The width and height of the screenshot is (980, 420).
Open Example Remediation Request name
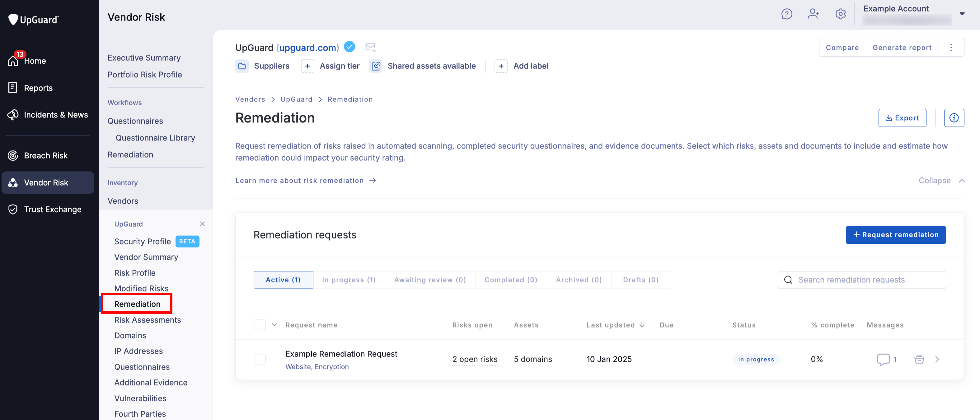pyautogui.click(x=341, y=354)
